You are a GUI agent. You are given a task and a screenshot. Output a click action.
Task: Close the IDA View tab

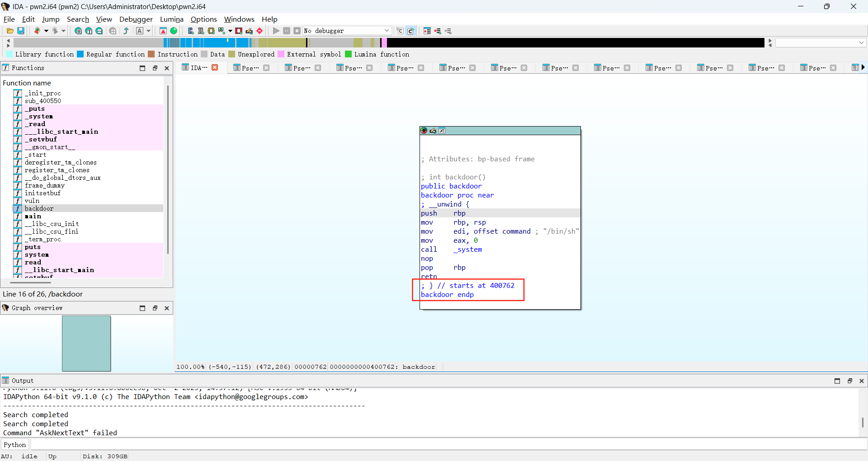coord(215,67)
